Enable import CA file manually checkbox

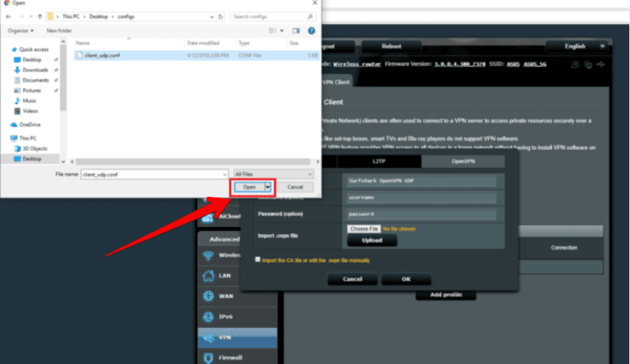[258, 260]
